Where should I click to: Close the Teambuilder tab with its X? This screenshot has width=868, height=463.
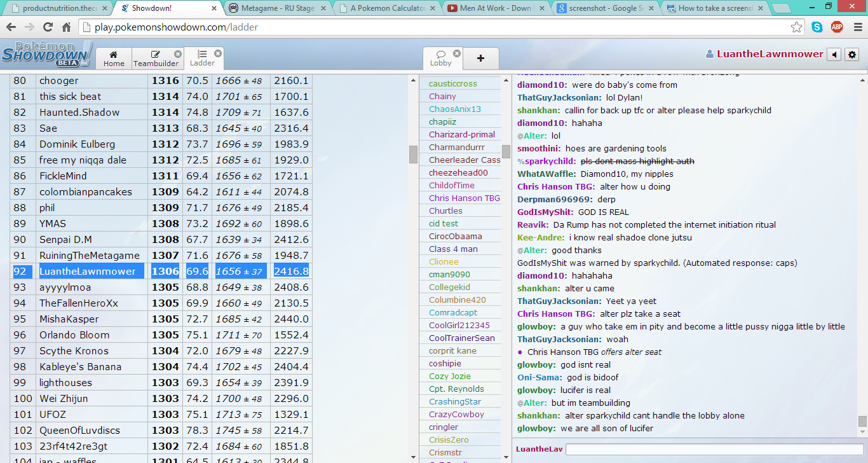point(178,54)
